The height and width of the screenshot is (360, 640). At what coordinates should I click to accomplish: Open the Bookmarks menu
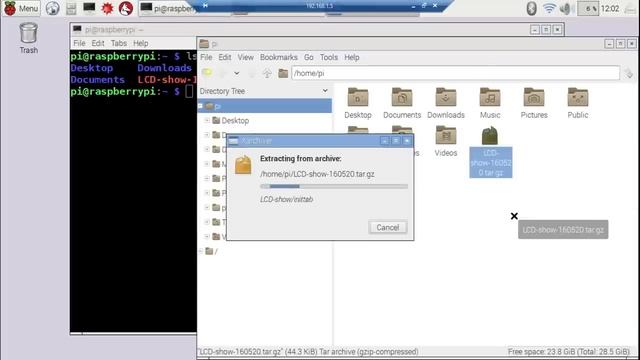coord(278,57)
